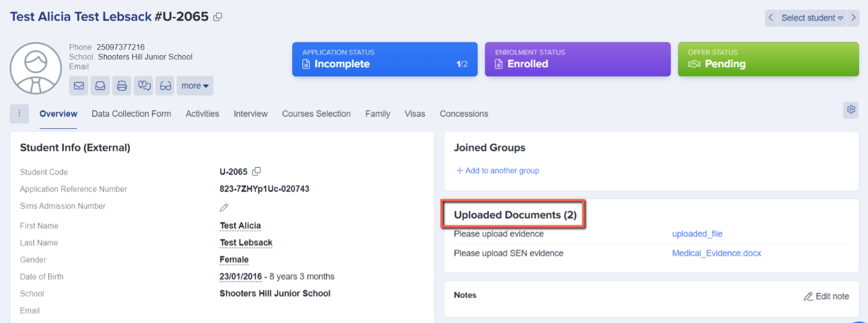The height and width of the screenshot is (323, 868).
Task: Open the three-dot menu left of Overview
Action: click(19, 114)
